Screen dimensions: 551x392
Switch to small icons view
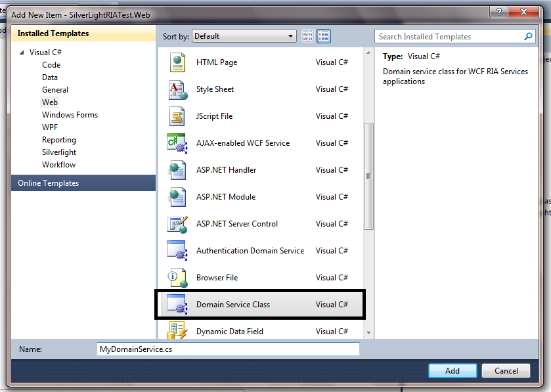point(308,36)
